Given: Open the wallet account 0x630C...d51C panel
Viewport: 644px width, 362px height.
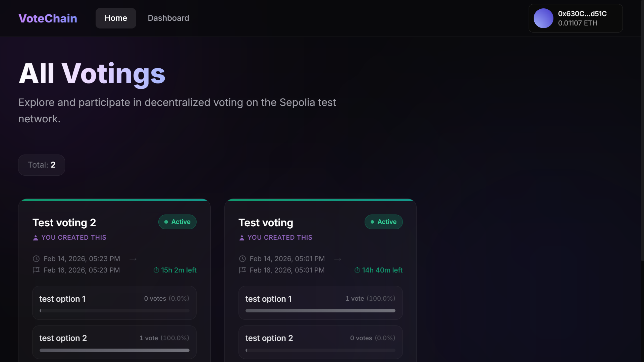Looking at the screenshot, I should click(576, 18).
